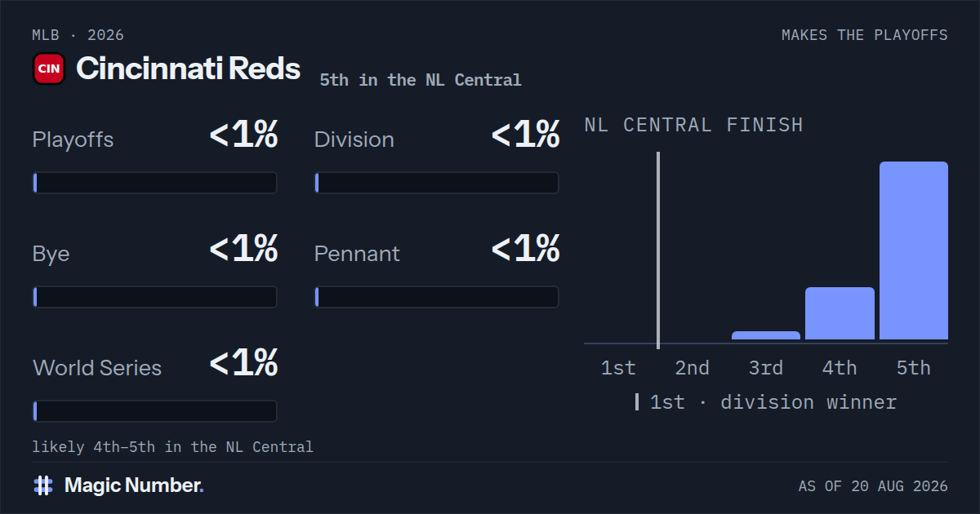
Task: Click the Makes the Playoffs label
Action: tap(865, 35)
